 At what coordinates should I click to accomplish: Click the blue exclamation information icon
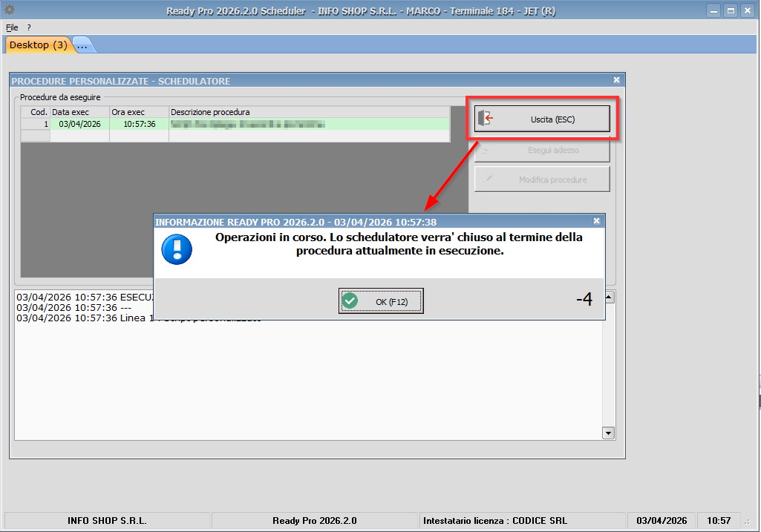[177, 249]
